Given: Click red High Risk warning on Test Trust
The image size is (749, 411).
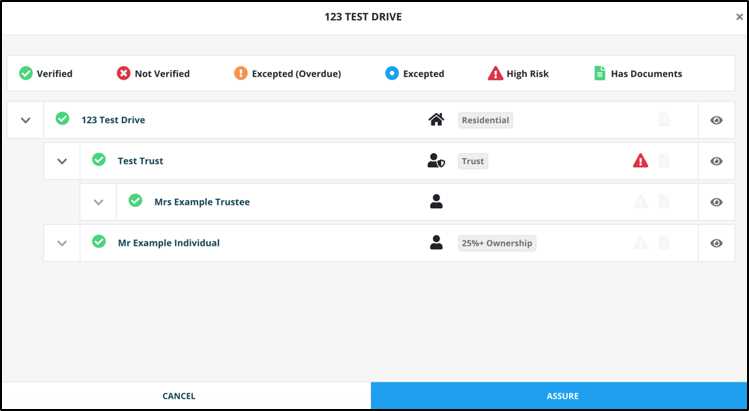Looking at the screenshot, I should pos(640,161).
